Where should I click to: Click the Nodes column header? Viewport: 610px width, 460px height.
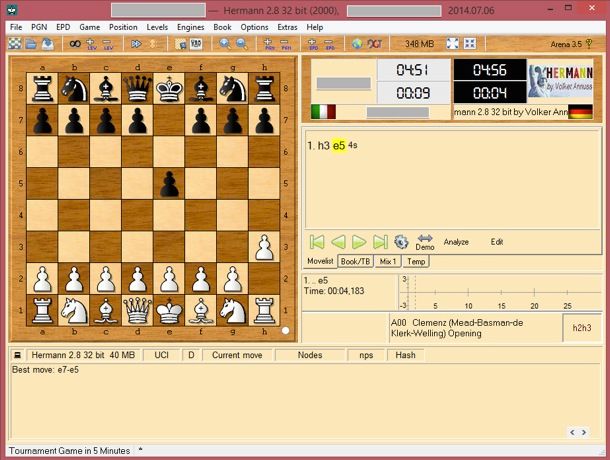click(310, 355)
